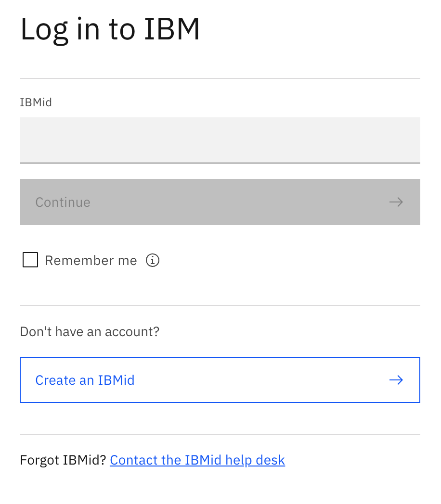Click the Remember me label text
Screen dimensions: 441x504
click(91, 260)
